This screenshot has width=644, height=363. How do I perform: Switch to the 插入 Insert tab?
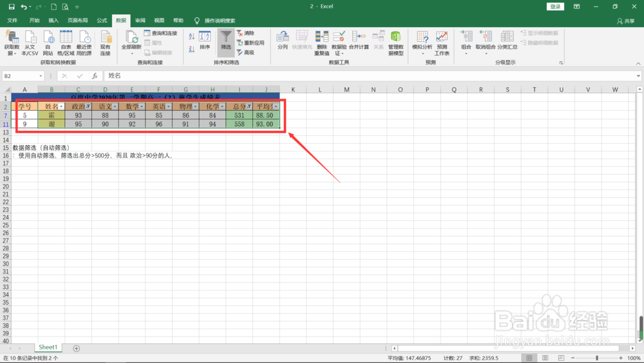53,21
